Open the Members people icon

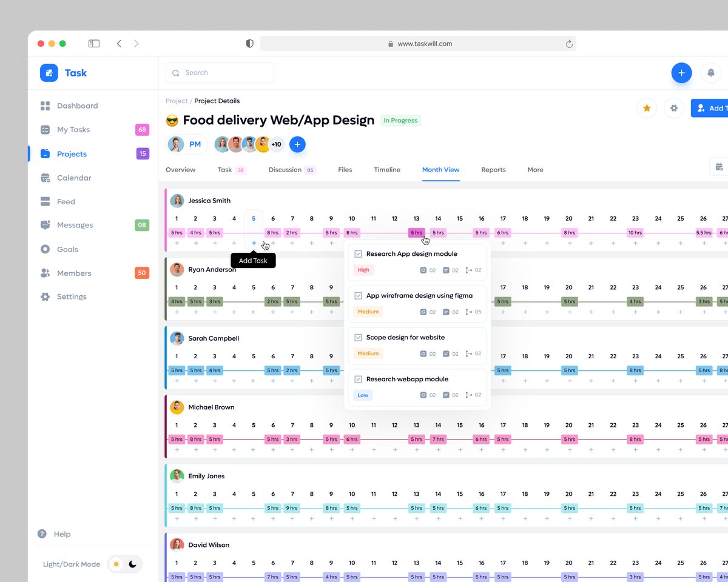[45, 273]
